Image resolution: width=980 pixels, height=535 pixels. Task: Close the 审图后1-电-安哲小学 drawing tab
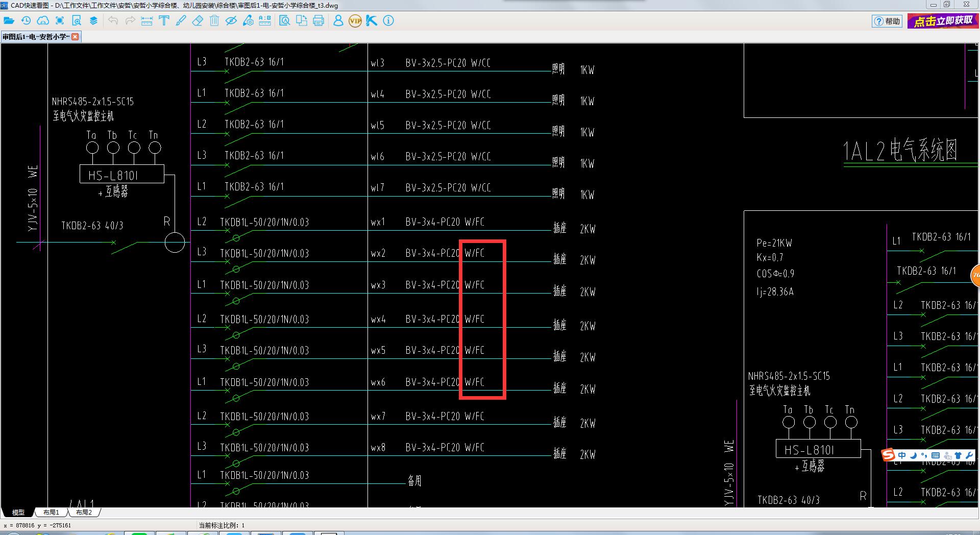76,37
